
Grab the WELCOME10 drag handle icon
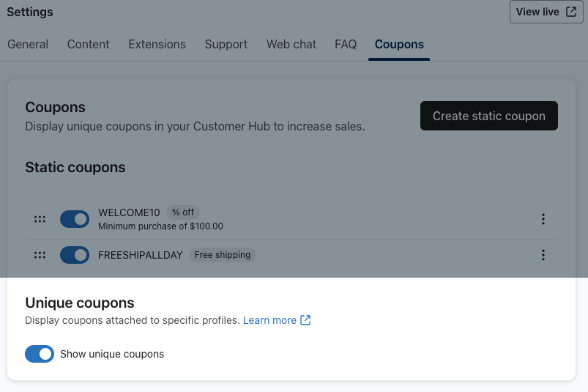(40, 219)
